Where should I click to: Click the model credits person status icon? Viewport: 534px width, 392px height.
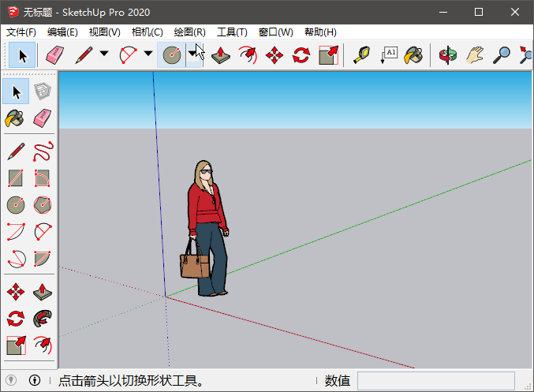tap(35, 379)
